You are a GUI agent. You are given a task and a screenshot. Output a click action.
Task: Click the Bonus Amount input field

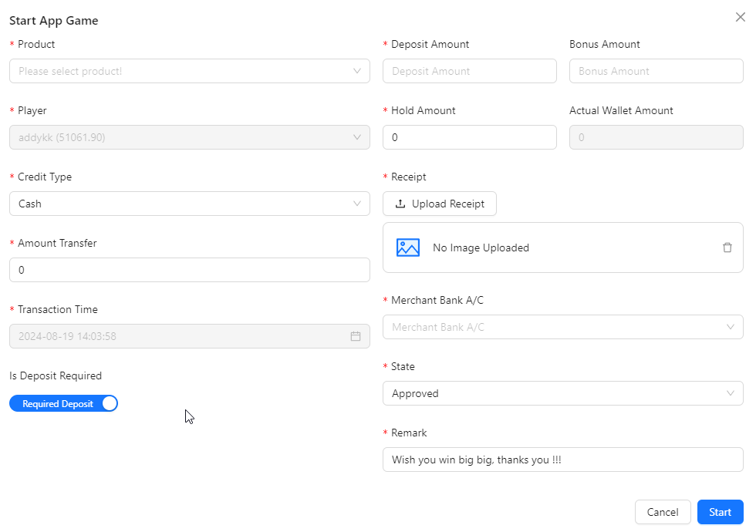click(656, 71)
